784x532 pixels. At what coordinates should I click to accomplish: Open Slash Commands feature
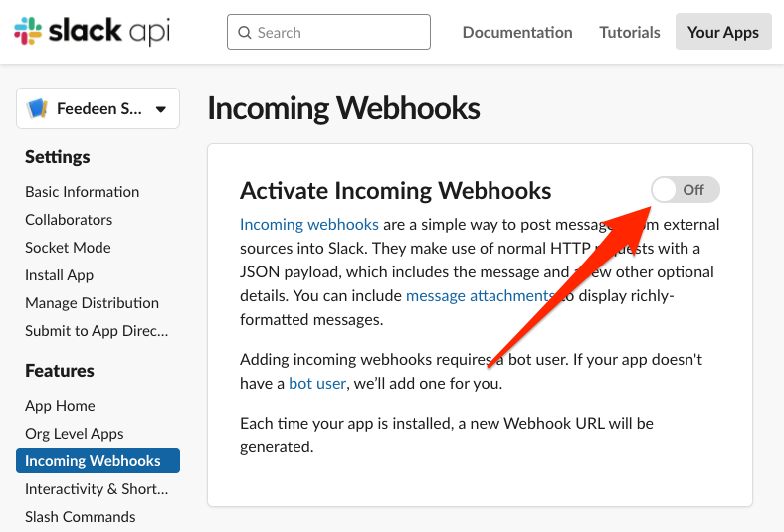click(81, 516)
